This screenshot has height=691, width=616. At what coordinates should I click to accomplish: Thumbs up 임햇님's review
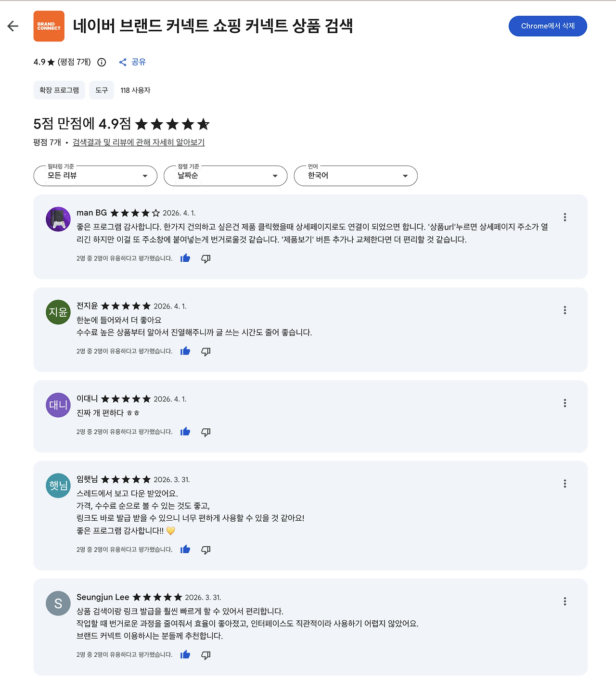[x=185, y=549]
